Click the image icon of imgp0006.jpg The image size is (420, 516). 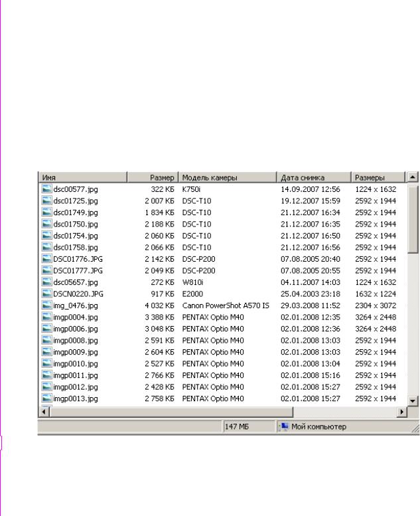46,329
